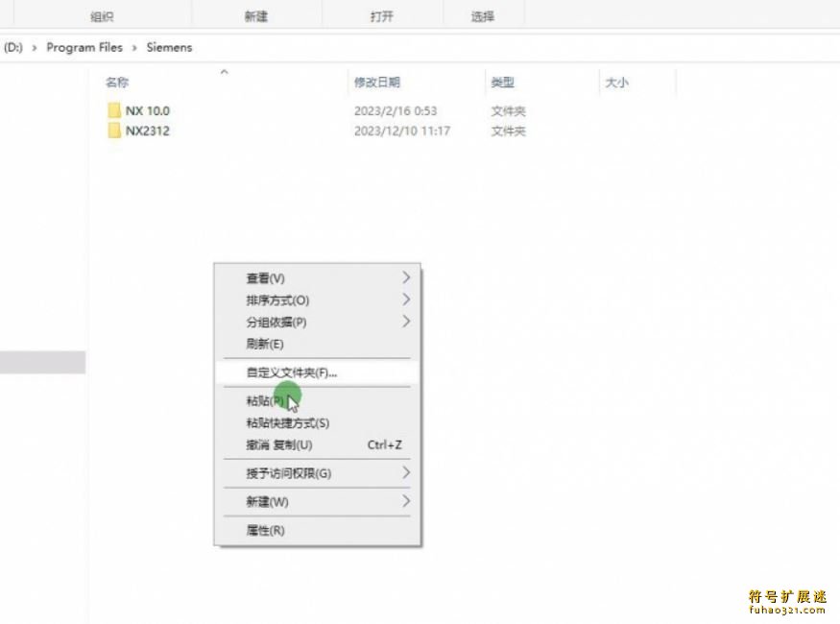Open 属性(R) from context menu
The image size is (840, 624).
tap(266, 531)
